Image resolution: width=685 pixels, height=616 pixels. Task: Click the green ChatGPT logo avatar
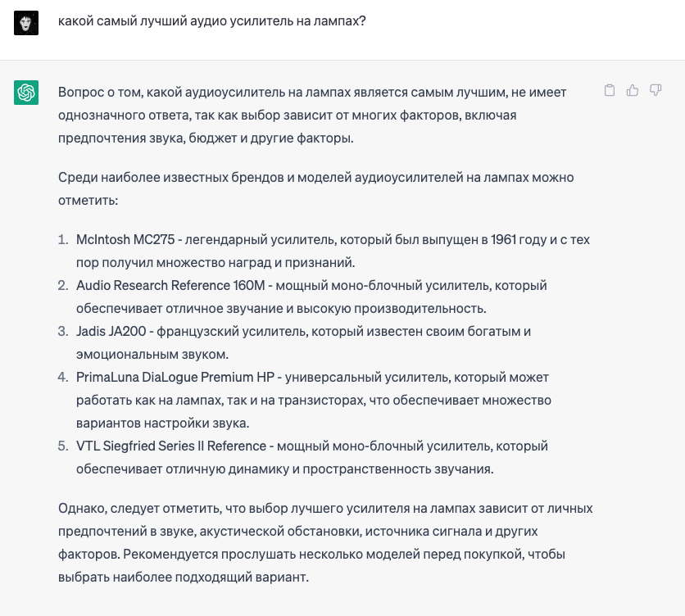[x=26, y=93]
